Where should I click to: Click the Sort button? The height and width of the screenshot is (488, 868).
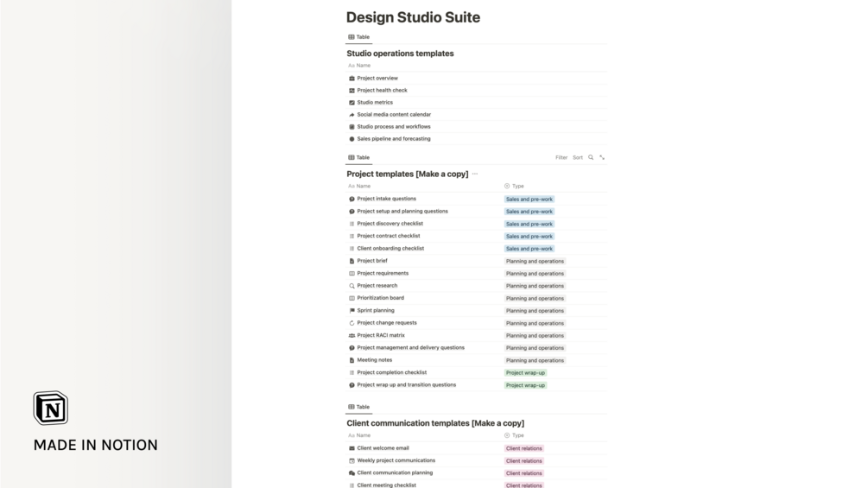pos(578,157)
